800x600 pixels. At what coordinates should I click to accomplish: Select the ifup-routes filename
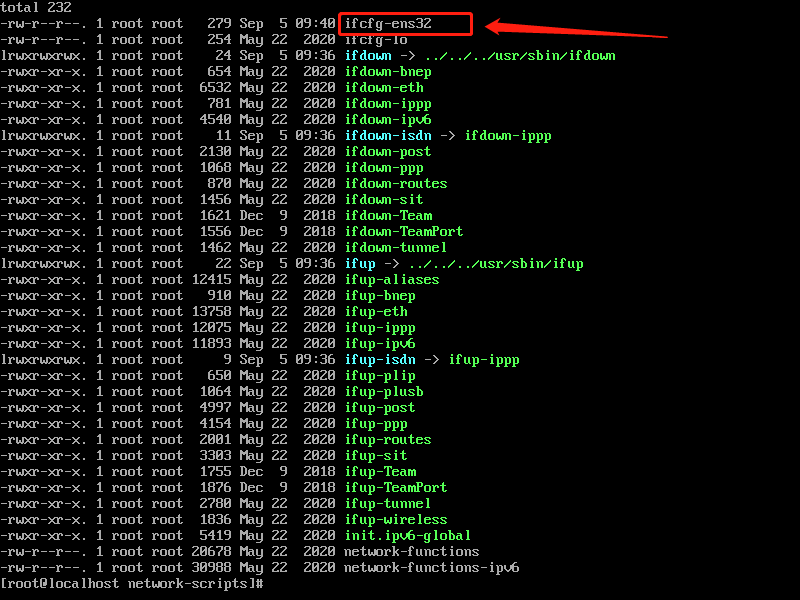click(x=388, y=440)
